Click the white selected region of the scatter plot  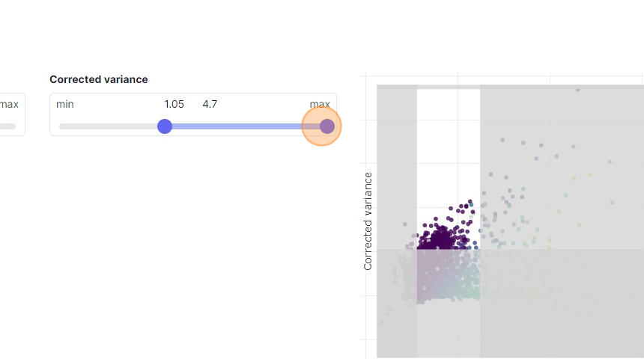pos(448,150)
